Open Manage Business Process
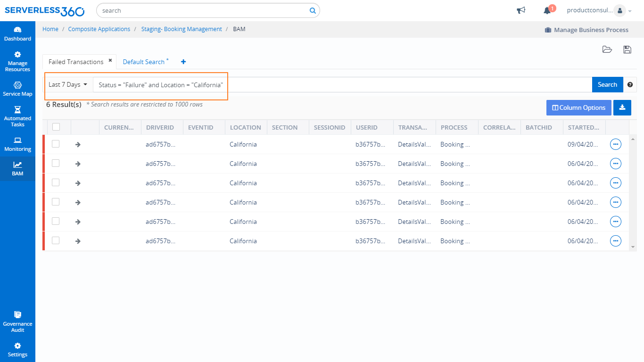The height and width of the screenshot is (362, 644). 586,30
